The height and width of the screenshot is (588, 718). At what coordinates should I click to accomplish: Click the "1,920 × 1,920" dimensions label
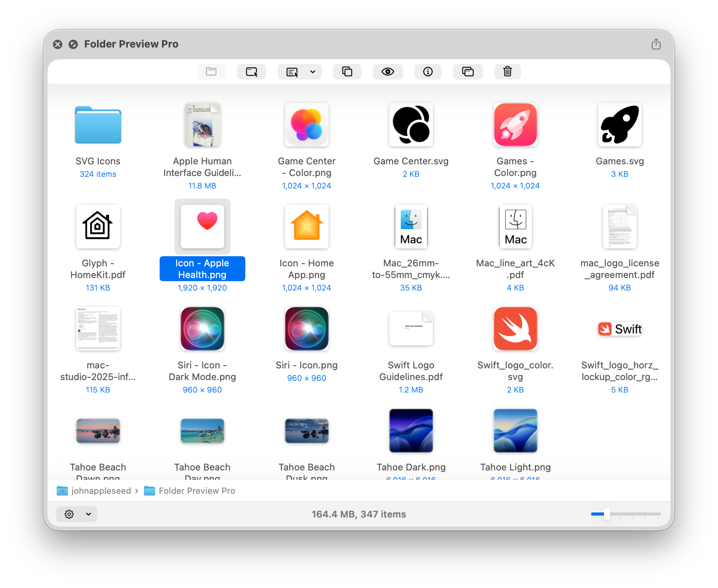click(202, 288)
